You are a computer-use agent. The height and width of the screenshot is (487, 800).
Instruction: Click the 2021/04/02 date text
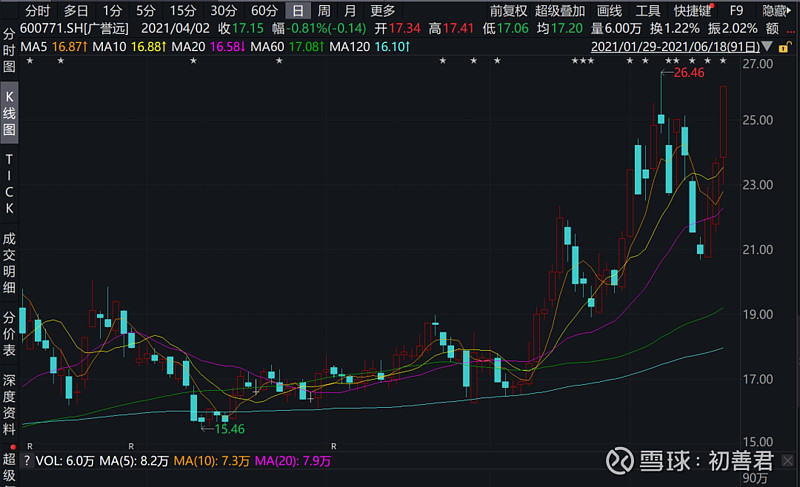pyautogui.click(x=175, y=29)
